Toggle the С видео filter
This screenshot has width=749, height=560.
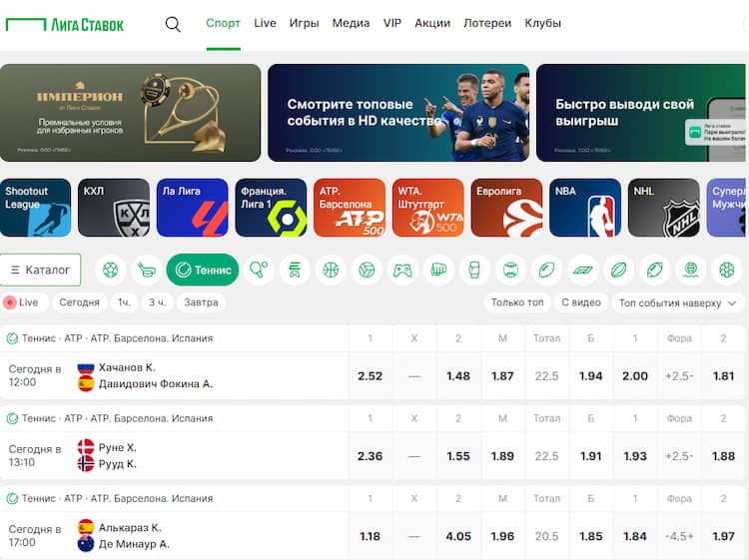coord(581,302)
